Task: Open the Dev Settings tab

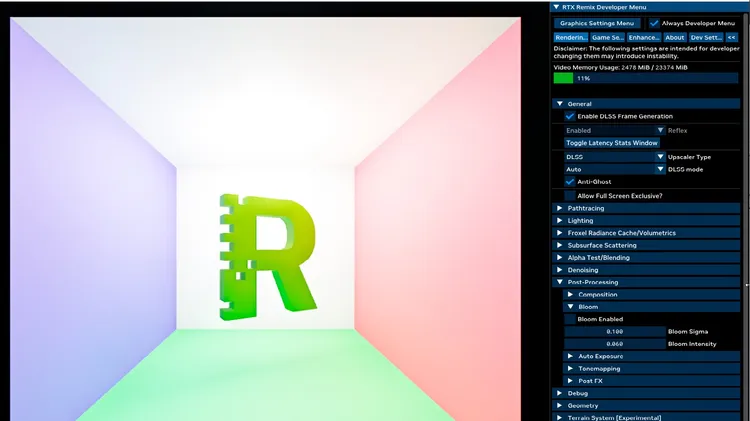Action: click(706, 37)
